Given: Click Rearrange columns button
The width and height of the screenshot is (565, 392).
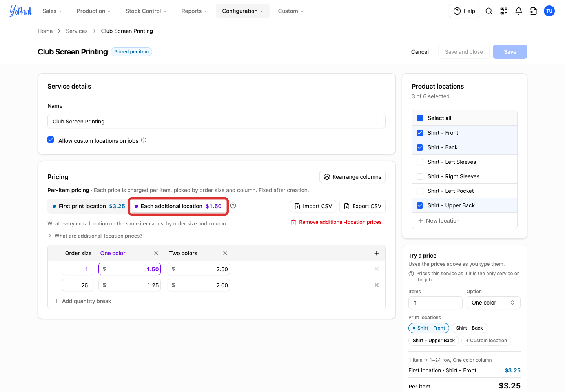Looking at the screenshot, I should point(352,177).
